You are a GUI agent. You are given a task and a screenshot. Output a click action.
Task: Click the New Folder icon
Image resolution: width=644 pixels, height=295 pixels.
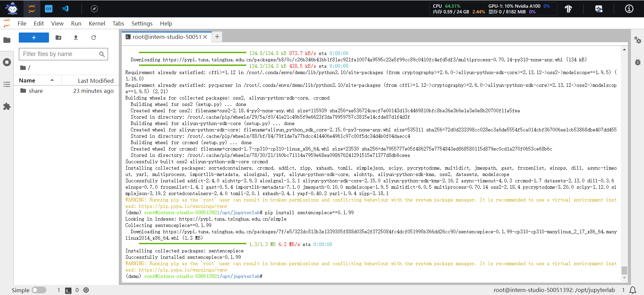click(58, 38)
